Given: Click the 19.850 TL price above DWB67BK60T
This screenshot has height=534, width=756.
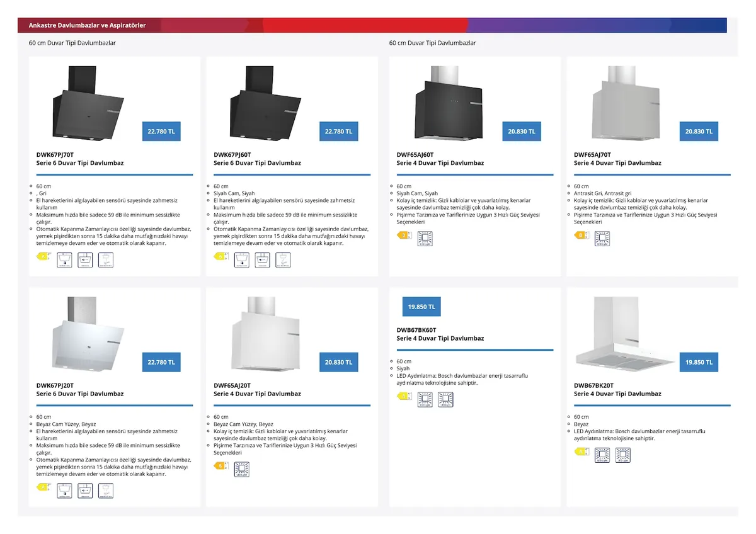Looking at the screenshot, I should click(421, 307).
